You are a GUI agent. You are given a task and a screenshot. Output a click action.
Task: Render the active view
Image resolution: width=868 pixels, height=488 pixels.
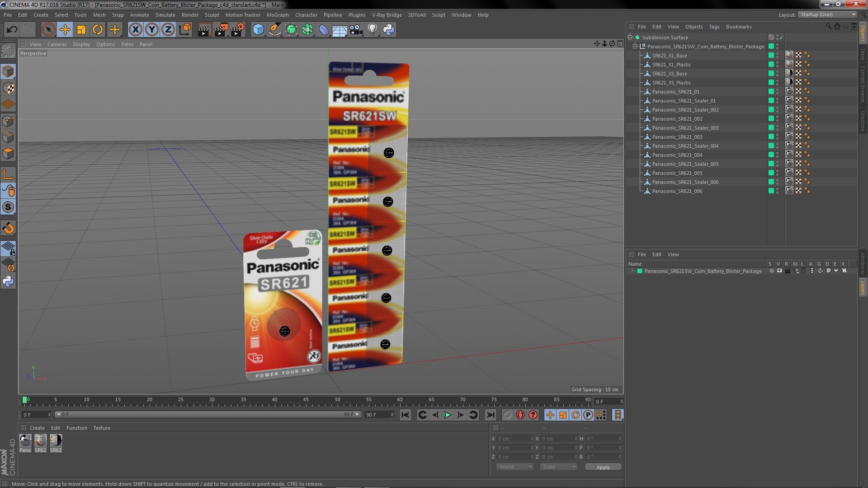pyautogui.click(x=204, y=30)
